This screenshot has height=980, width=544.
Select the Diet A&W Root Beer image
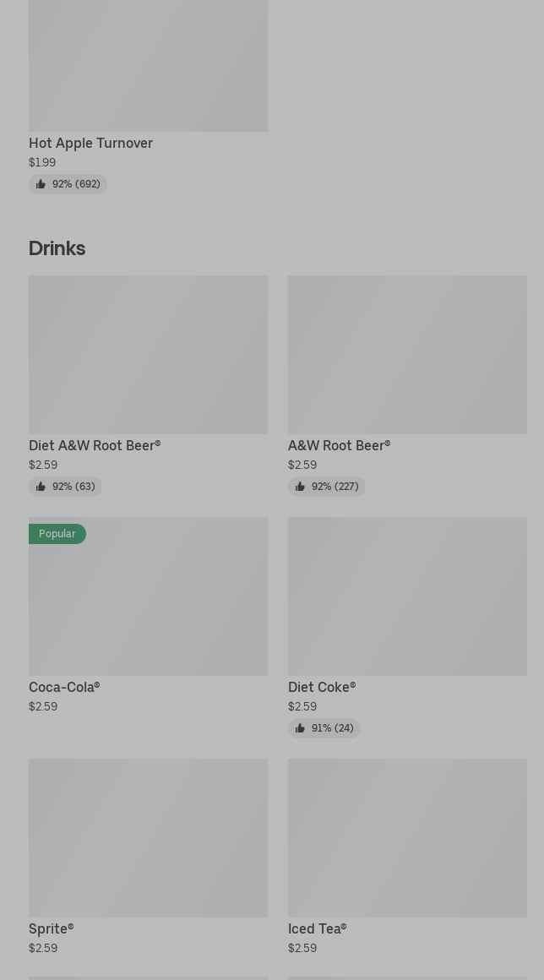[x=148, y=354]
